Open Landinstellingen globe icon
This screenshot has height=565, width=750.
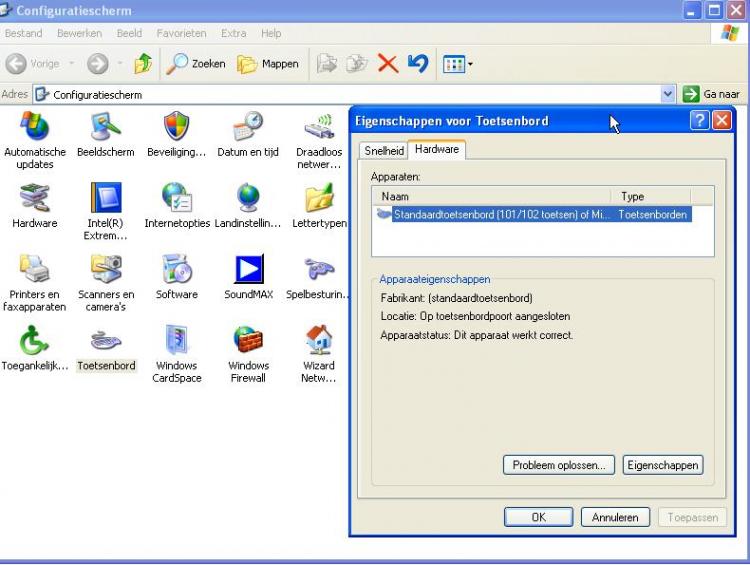248,197
